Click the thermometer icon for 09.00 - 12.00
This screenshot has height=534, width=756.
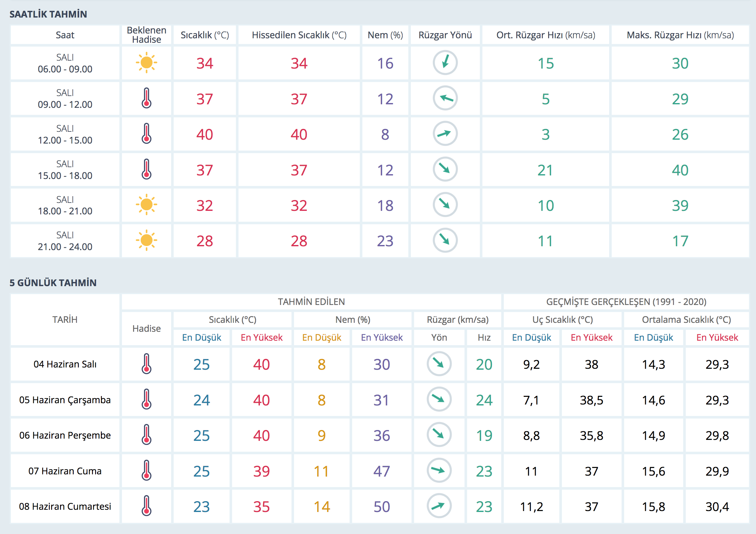[146, 98]
